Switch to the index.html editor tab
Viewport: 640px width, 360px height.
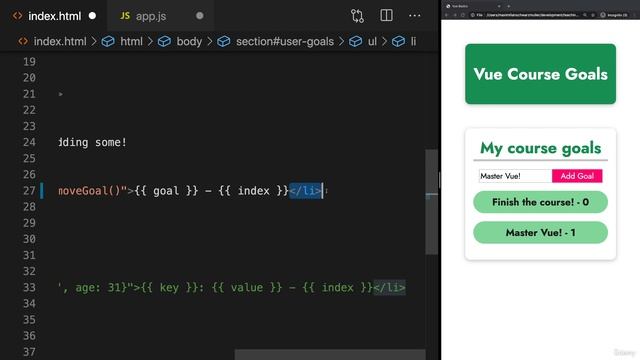coord(54,16)
